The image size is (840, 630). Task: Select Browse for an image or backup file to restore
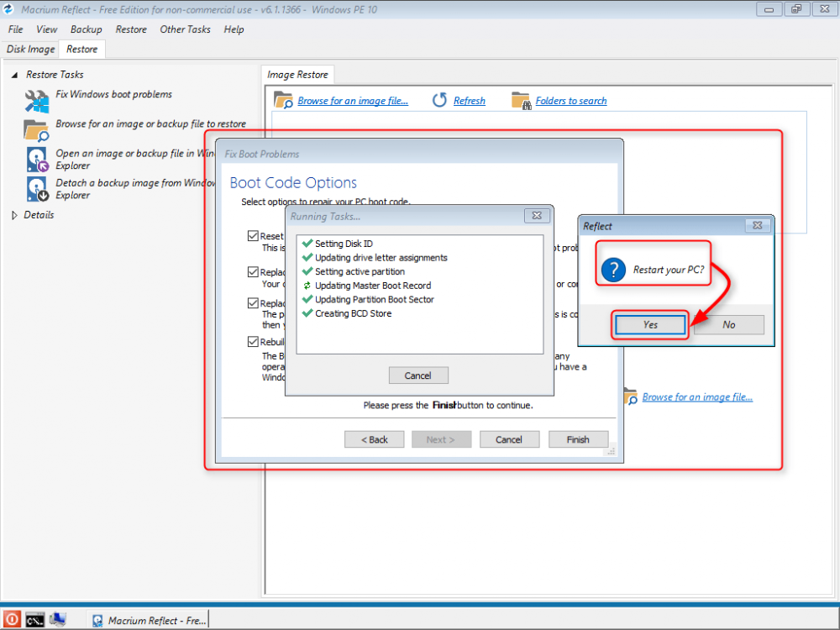150,123
